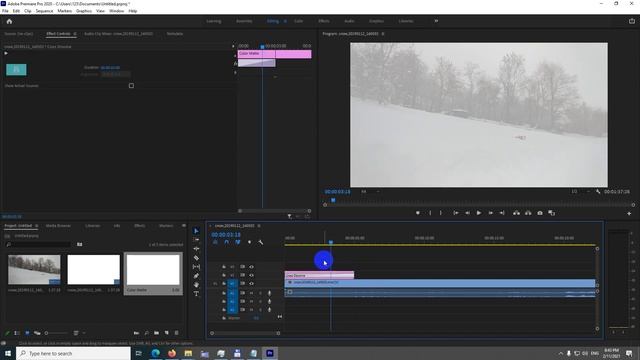The width and height of the screenshot is (640, 360).
Task: Open the timeline sequence panel menu
Action: coord(259,226)
